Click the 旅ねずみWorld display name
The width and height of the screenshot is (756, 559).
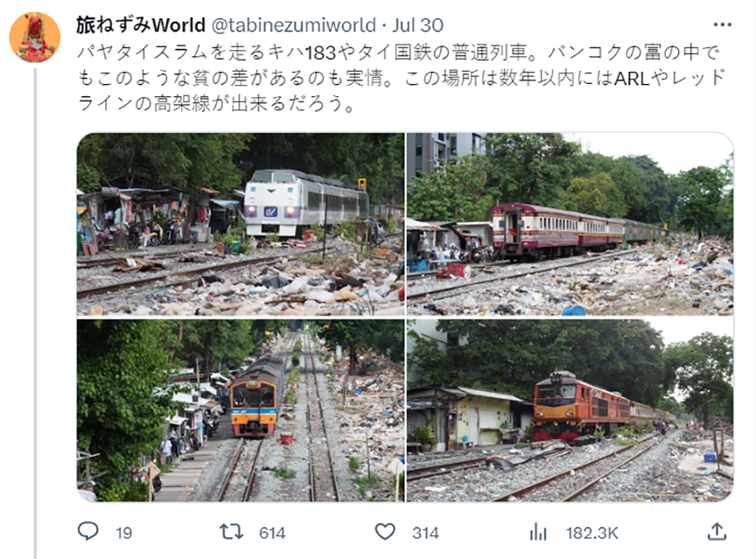pyautogui.click(x=141, y=25)
